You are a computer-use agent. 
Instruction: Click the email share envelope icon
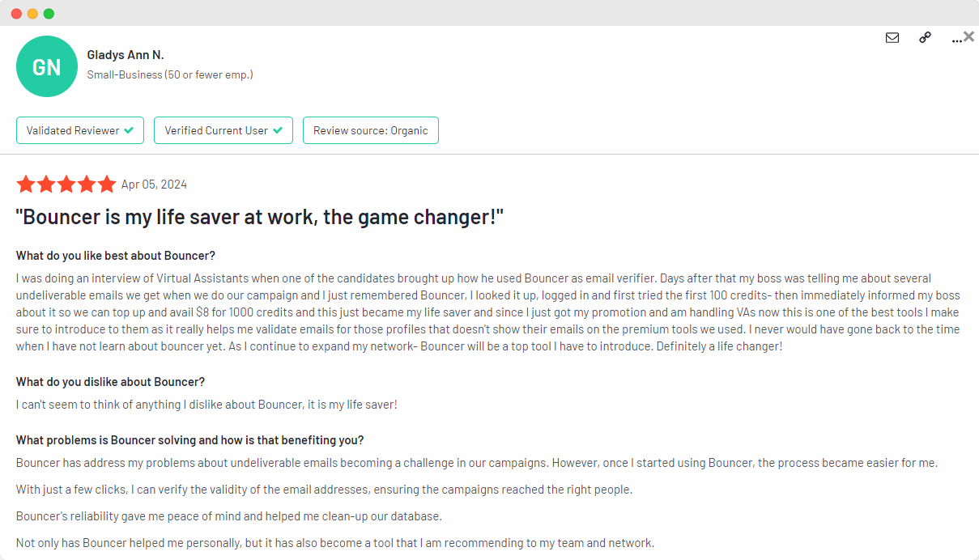[x=892, y=37]
